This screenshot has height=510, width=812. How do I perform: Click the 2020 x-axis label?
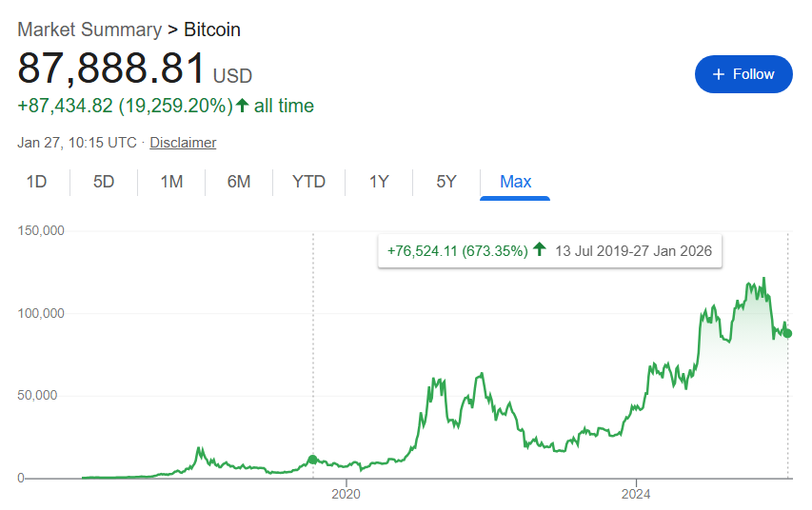point(346,494)
